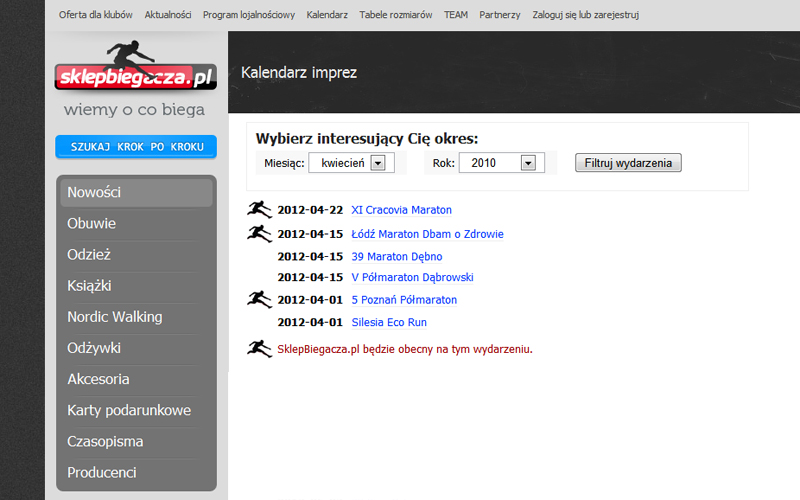Select the kwiecień month combo box
Image resolution: width=800 pixels, height=500 pixels.
(352, 163)
